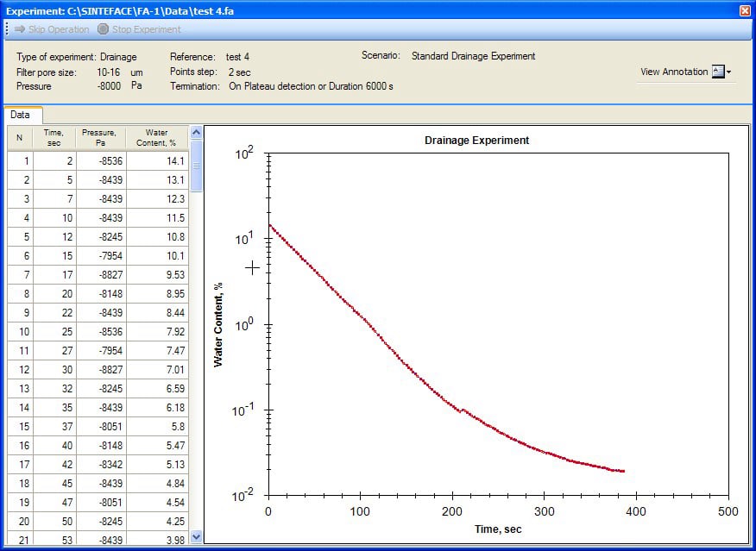Click the filter pore size value 10-16
Image resolution: width=756 pixels, height=551 pixels.
[x=109, y=72]
